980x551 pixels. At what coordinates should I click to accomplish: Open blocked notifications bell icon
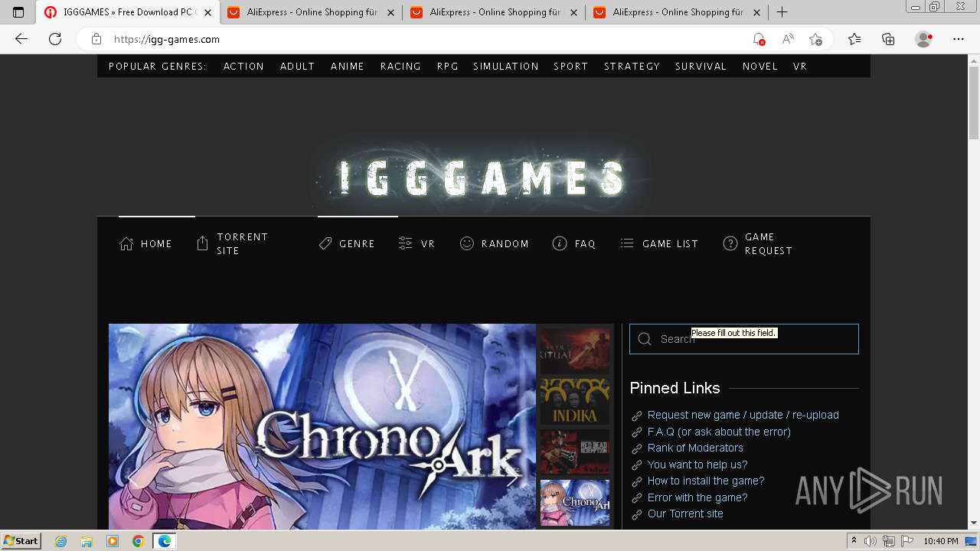pyautogui.click(x=758, y=39)
